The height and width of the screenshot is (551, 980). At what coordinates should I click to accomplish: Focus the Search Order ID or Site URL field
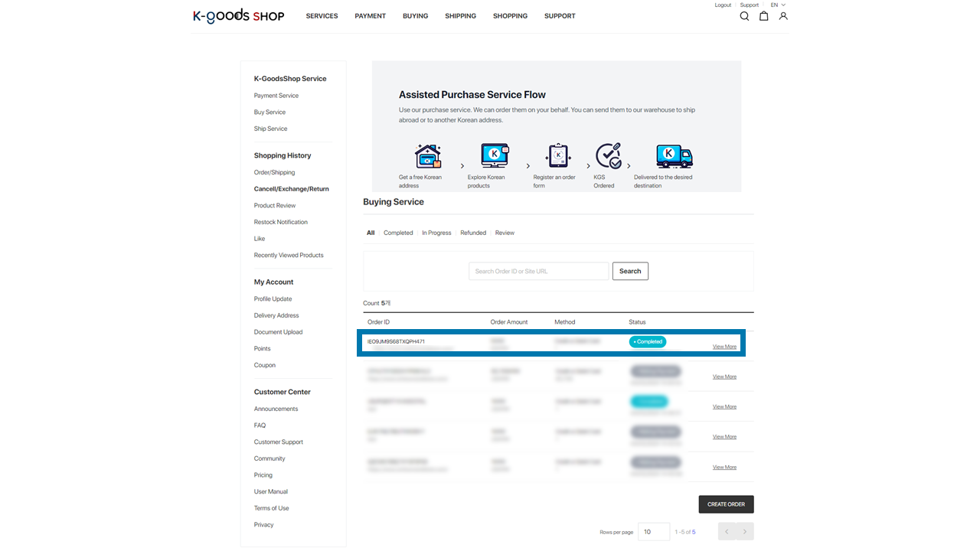[x=538, y=271]
